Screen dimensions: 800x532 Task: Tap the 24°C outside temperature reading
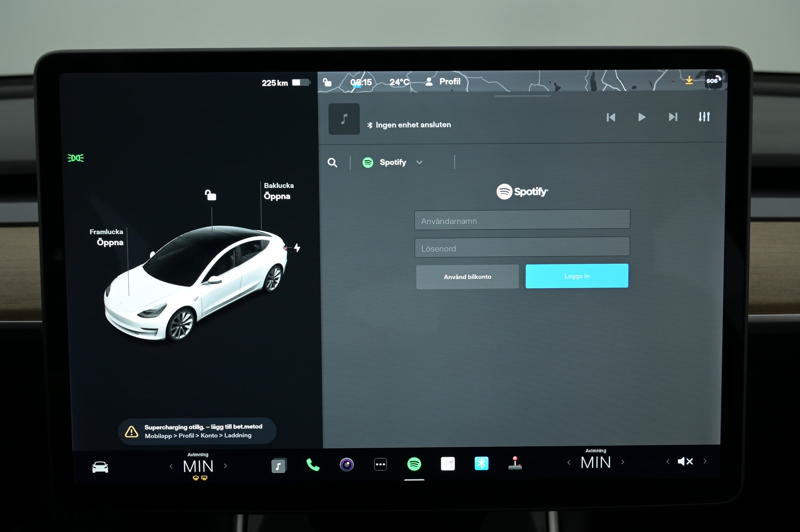point(399,82)
